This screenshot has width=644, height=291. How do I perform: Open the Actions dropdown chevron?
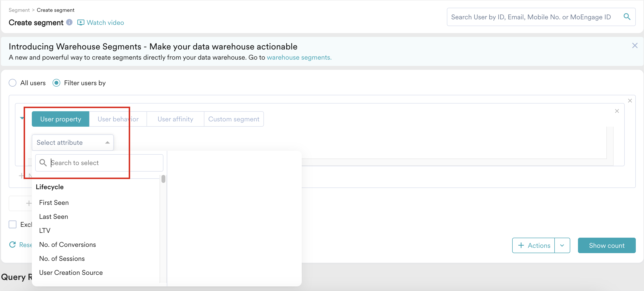tap(562, 245)
